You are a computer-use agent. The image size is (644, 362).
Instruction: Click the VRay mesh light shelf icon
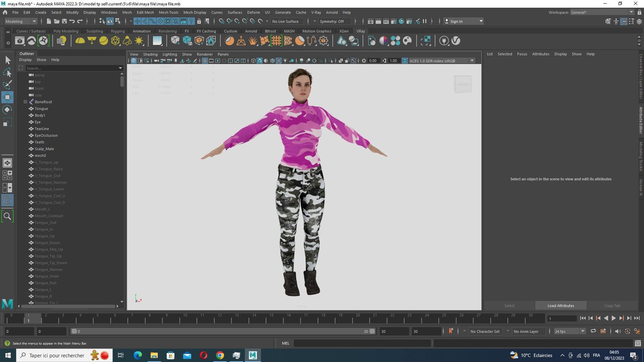[x=116, y=41]
